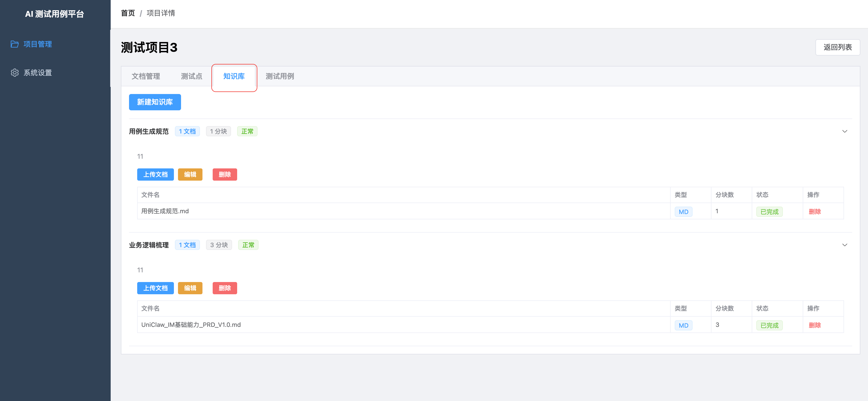Click 编辑 for the 用例生成规范 knowledge base
The image size is (868, 401).
[190, 175]
